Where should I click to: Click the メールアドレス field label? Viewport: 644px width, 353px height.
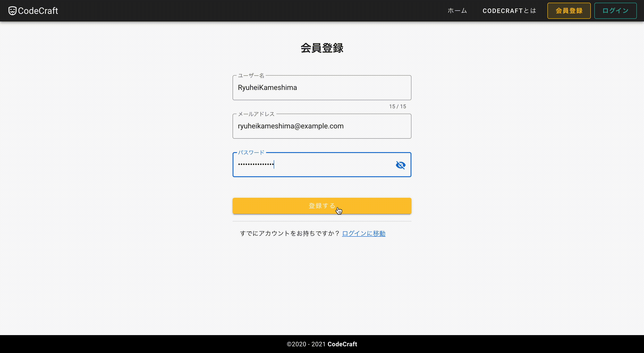[x=256, y=114]
